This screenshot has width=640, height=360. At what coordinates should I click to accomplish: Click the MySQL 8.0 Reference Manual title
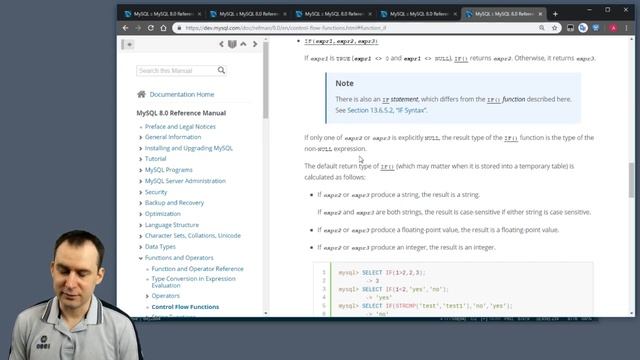(x=181, y=113)
